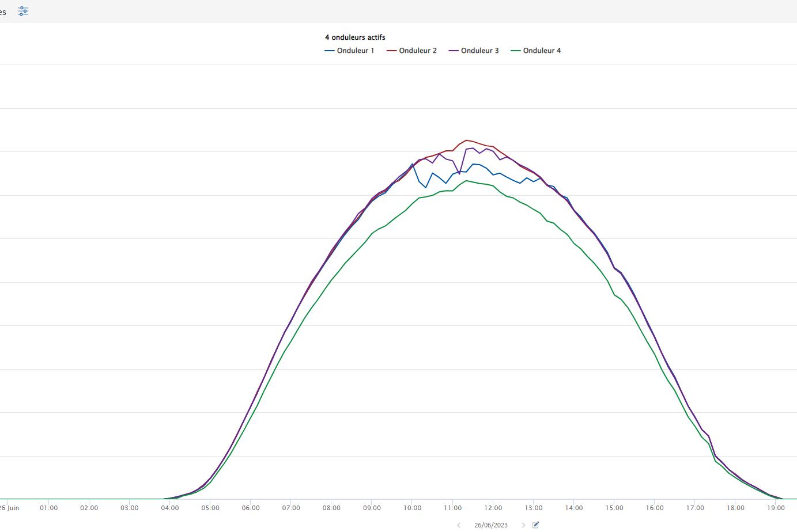Click the 03:00 axis label

point(130,508)
